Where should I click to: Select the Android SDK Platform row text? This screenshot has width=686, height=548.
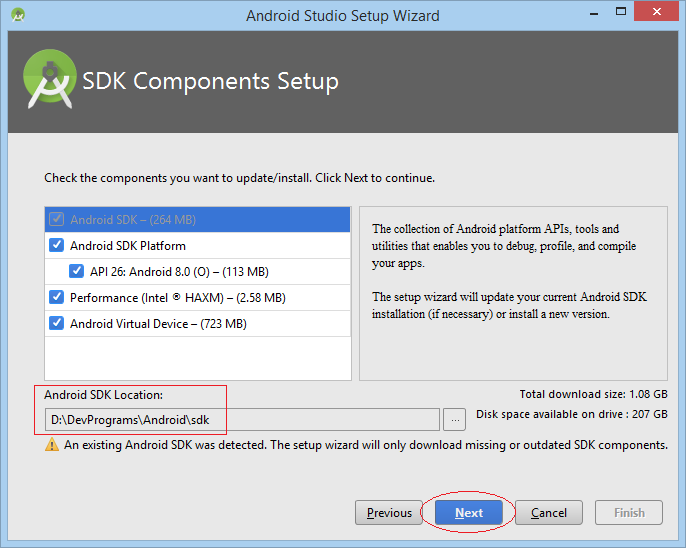coord(128,246)
